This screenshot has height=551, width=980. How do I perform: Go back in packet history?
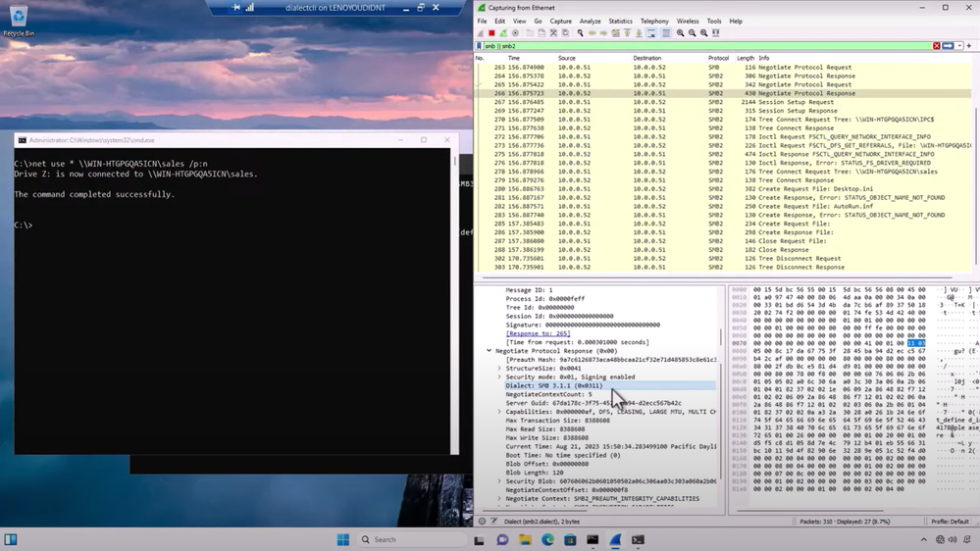pyautogui.click(x=592, y=33)
